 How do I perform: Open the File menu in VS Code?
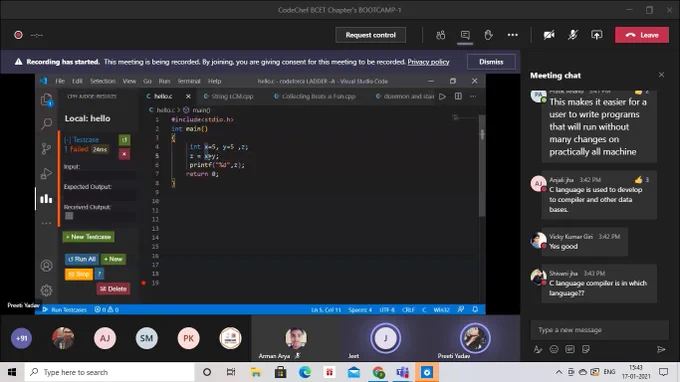(60, 81)
